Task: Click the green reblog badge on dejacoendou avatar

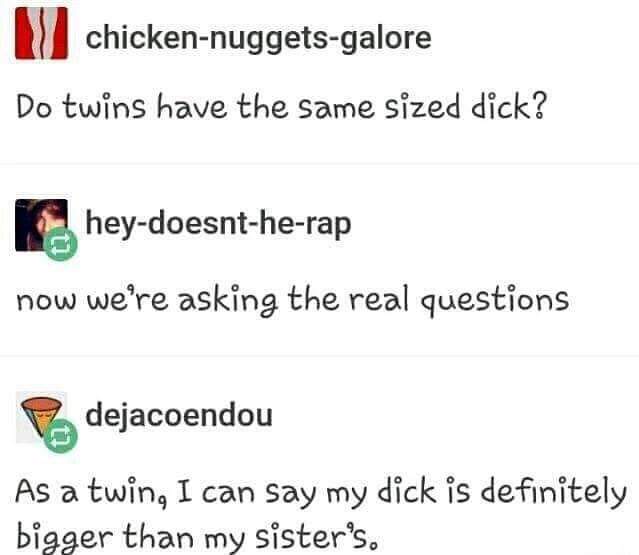Action: (61, 436)
